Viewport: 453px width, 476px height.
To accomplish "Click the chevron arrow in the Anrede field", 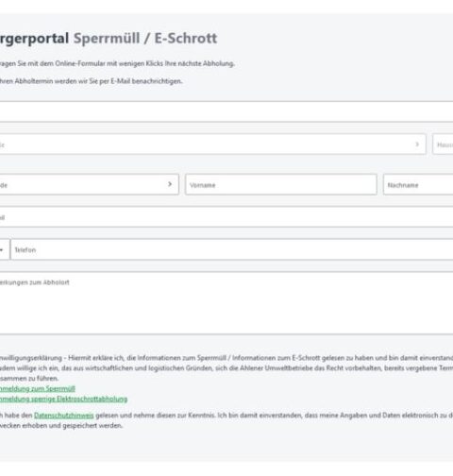I will [x=170, y=184].
